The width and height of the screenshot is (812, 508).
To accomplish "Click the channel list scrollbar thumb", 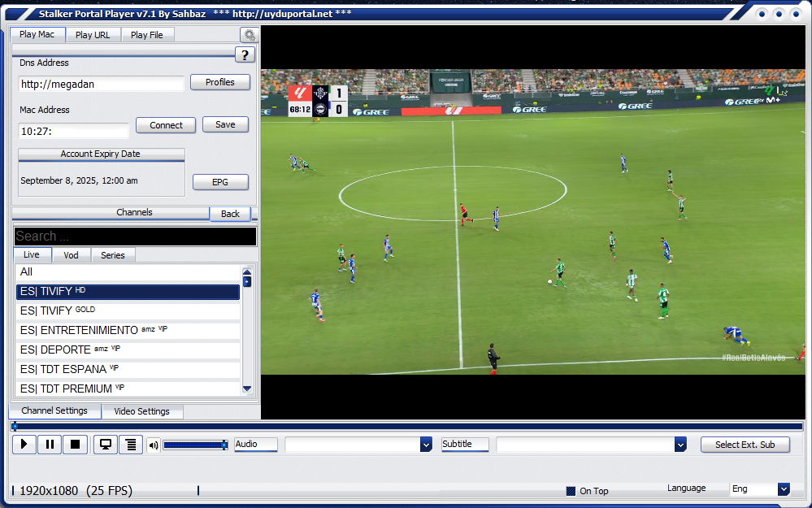I will (247, 282).
